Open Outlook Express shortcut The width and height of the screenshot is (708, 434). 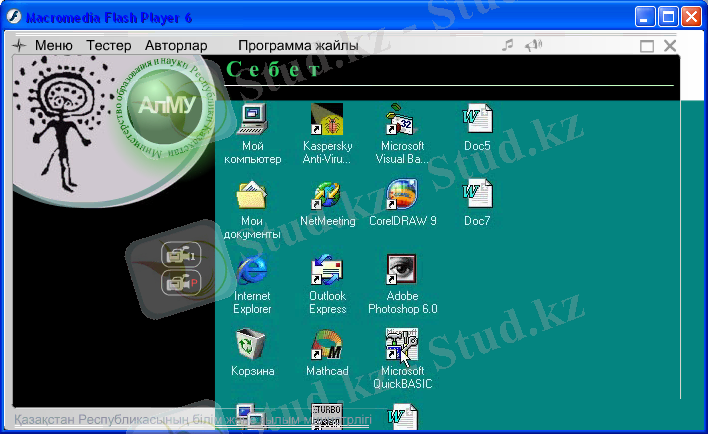327,271
